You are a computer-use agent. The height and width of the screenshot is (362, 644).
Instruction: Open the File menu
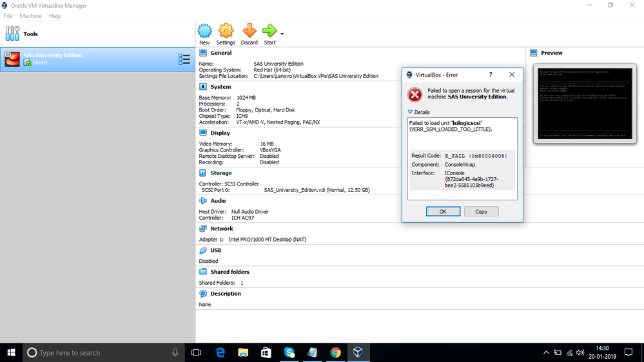point(8,16)
